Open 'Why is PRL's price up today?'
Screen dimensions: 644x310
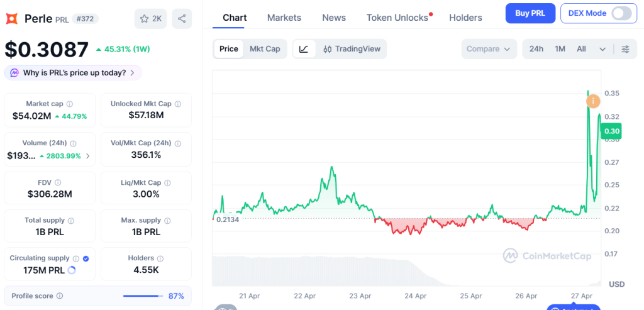point(73,73)
